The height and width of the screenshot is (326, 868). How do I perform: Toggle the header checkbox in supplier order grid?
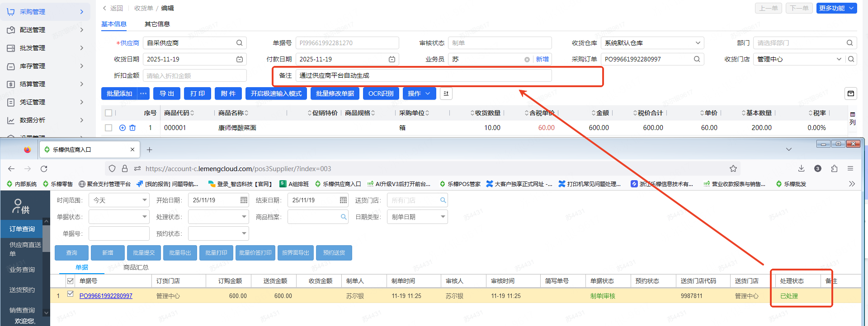pos(70,281)
